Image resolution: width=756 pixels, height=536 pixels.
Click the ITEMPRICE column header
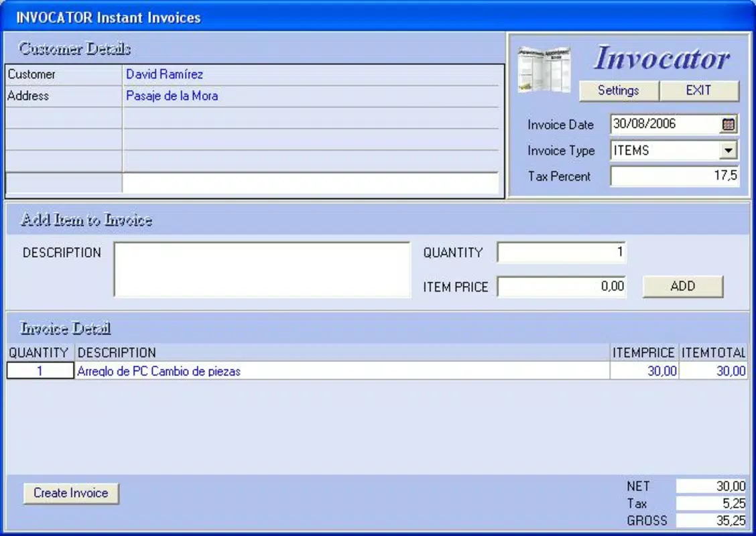click(x=643, y=353)
